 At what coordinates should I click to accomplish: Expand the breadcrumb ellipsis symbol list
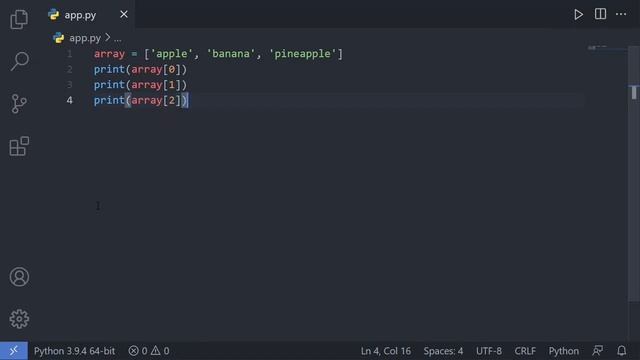[x=118, y=38]
